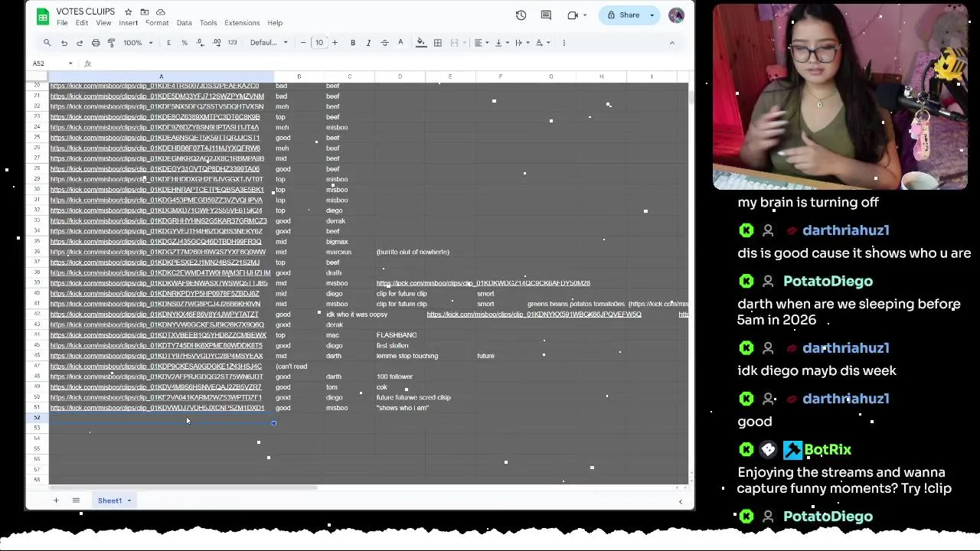Image resolution: width=980 pixels, height=551 pixels.
Task: Start a Meet call camera icon
Action: pyautogui.click(x=573, y=15)
